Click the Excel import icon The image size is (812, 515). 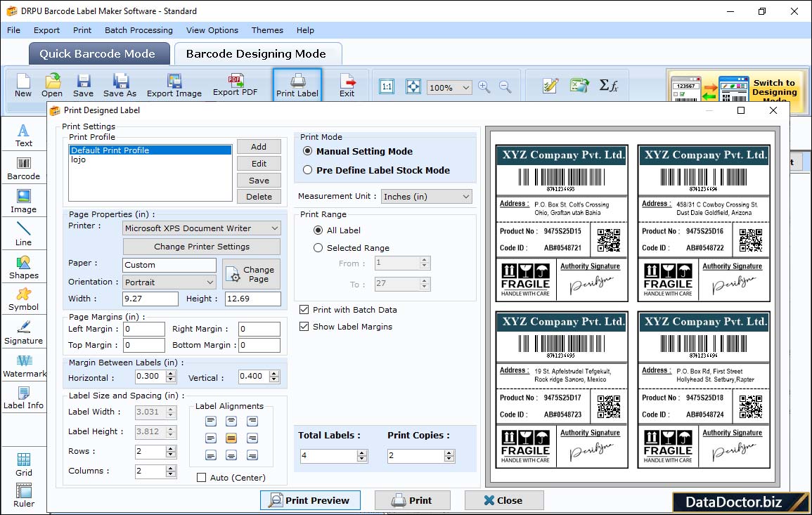(x=579, y=86)
